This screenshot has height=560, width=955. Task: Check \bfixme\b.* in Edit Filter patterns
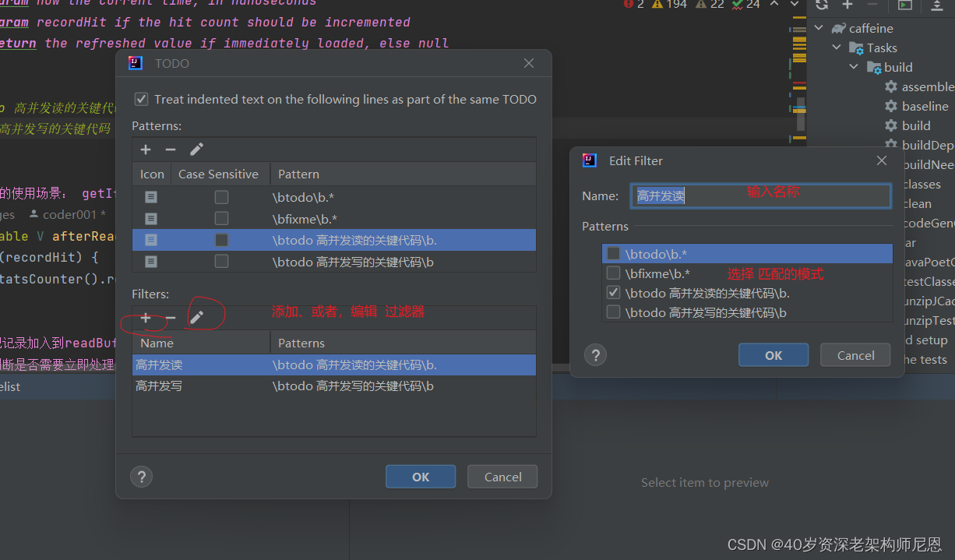coord(613,273)
